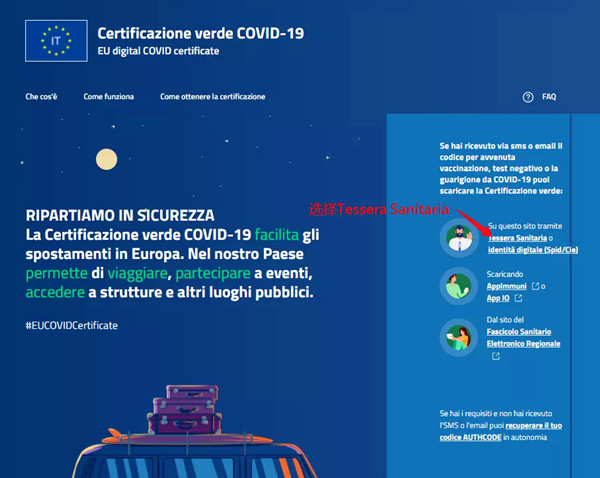Click the green word permette
This screenshot has height=478, width=600.
click(57, 273)
